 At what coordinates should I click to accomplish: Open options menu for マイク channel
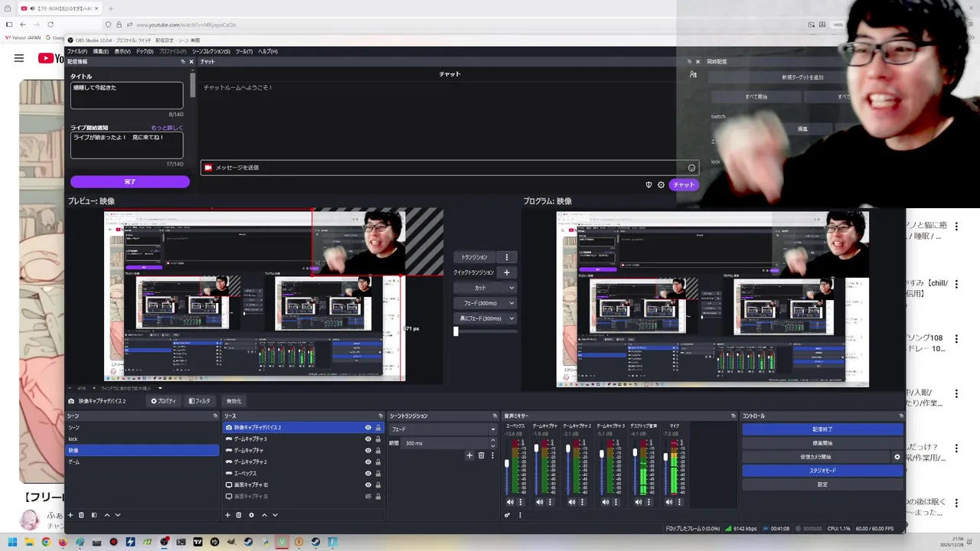[679, 502]
